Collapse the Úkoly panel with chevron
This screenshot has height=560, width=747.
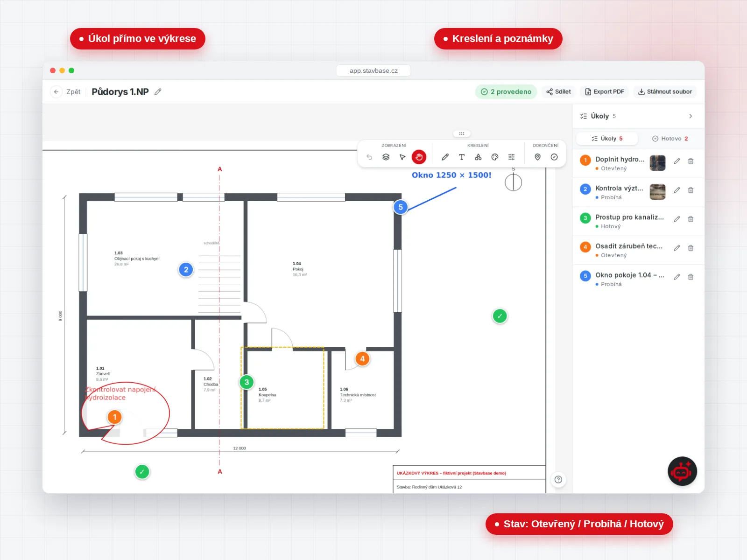691,116
